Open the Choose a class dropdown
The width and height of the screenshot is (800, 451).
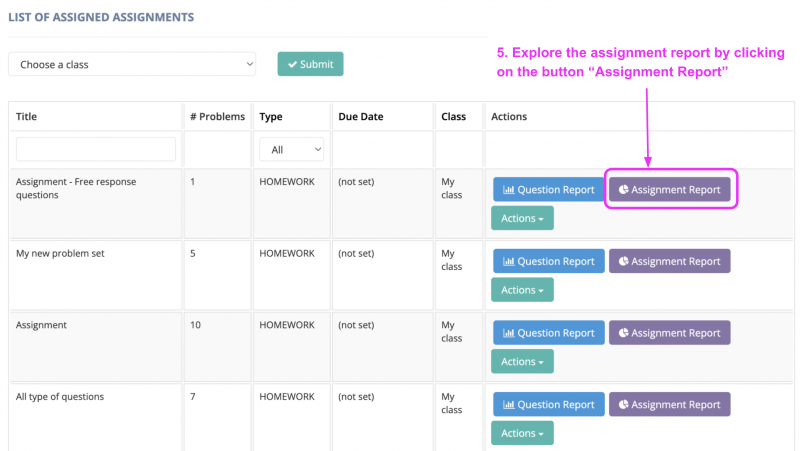click(132, 64)
